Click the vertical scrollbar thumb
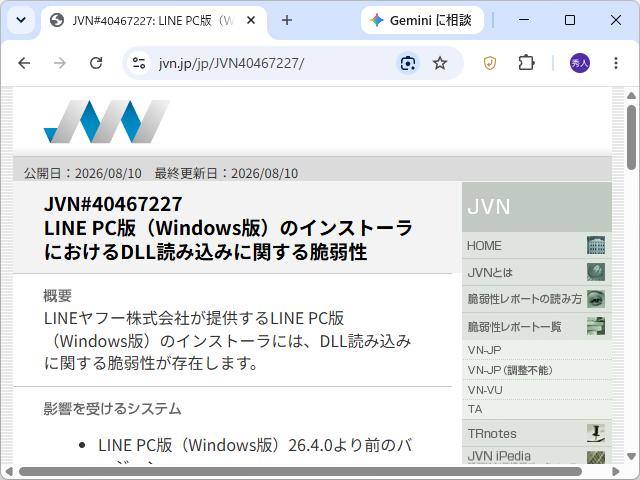Screen dimensions: 640x480 (x=631, y=137)
